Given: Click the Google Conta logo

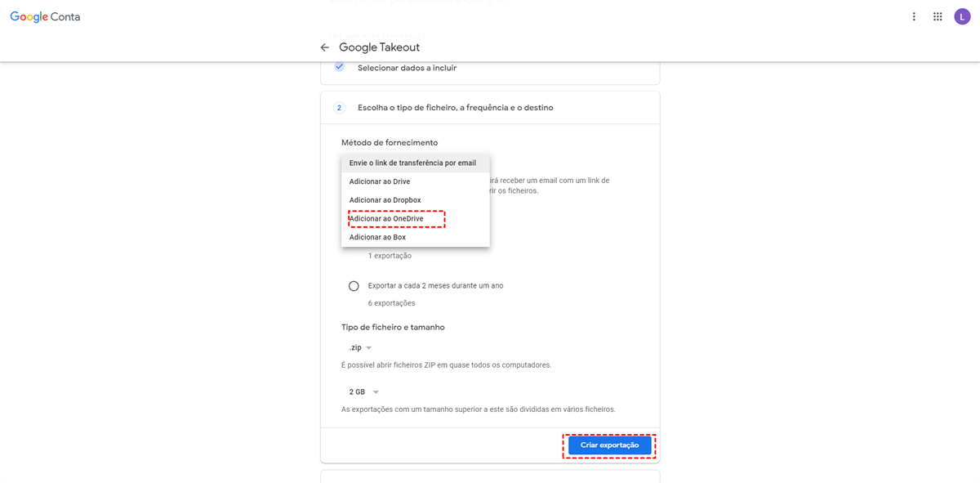Looking at the screenshot, I should [x=45, y=16].
